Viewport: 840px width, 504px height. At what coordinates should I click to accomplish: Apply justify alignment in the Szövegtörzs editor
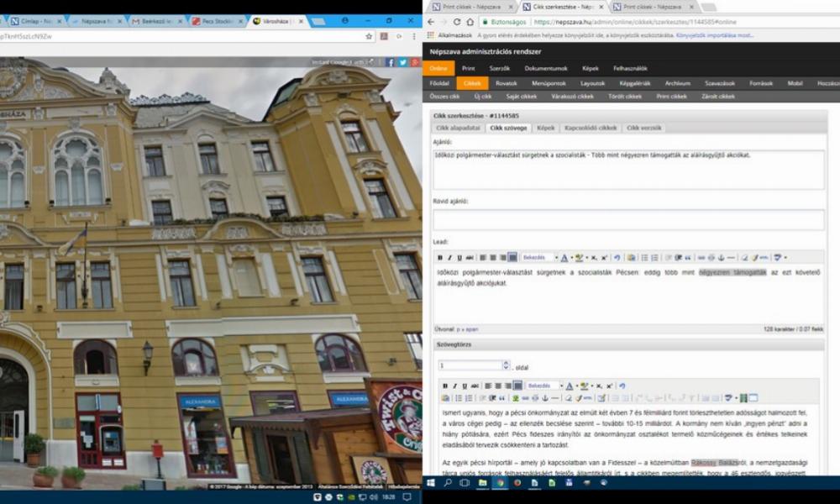click(516, 386)
